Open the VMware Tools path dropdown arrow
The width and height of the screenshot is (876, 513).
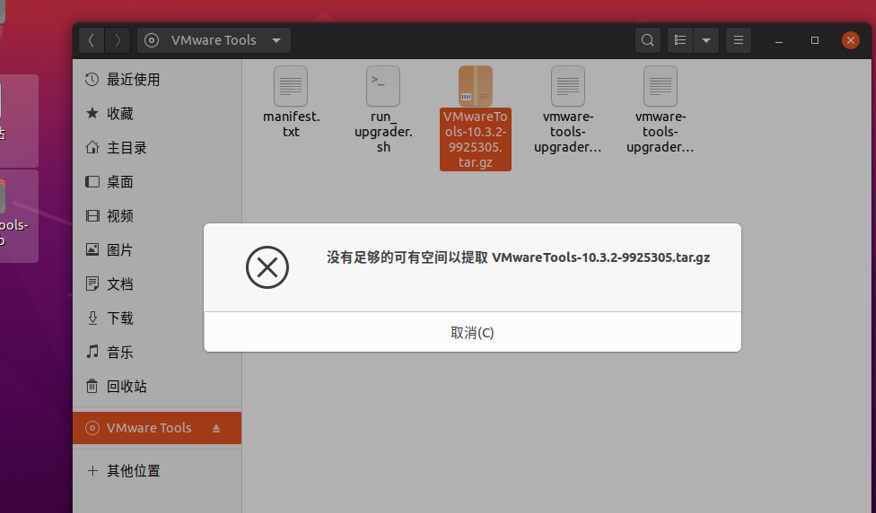coord(277,40)
